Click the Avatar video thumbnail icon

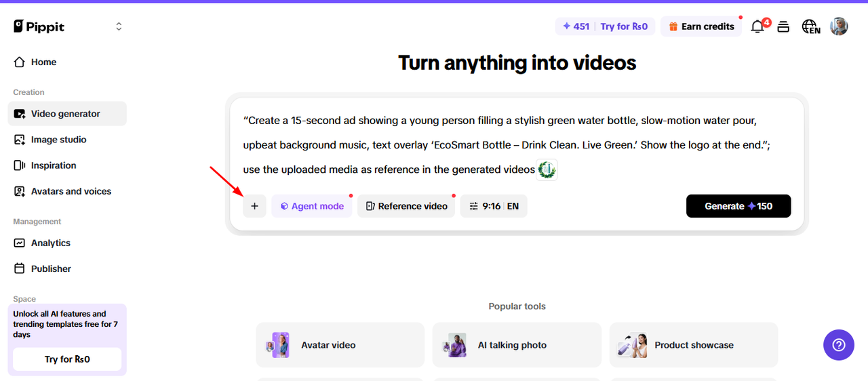tap(278, 345)
